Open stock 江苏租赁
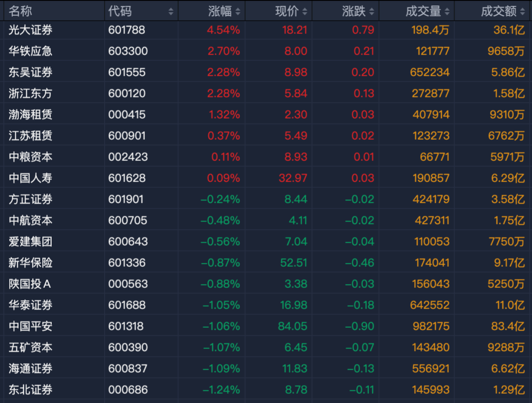 point(31,136)
